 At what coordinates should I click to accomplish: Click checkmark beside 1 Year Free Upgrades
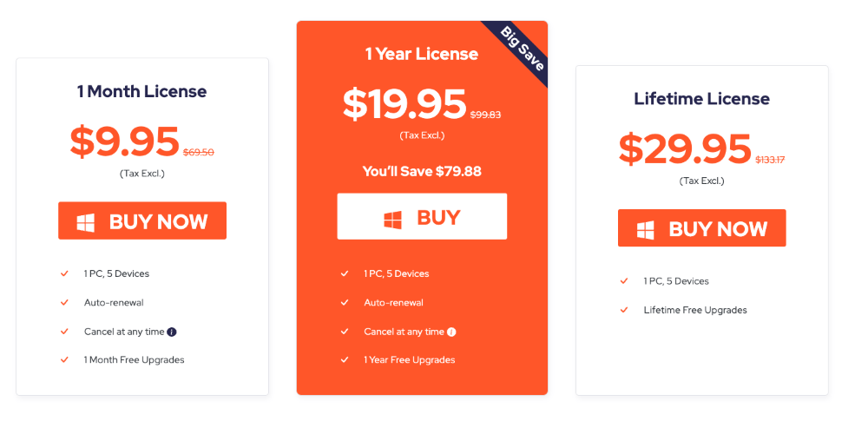345,359
